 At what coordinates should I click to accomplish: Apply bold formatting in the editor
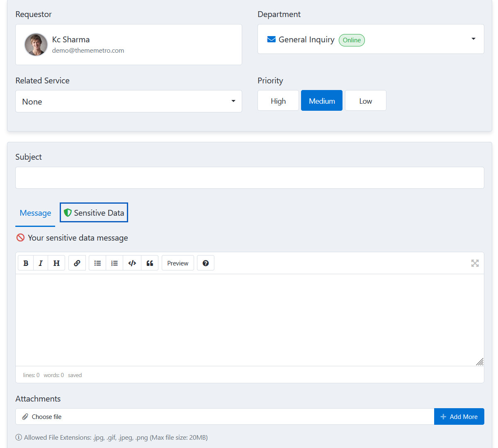[x=26, y=263]
